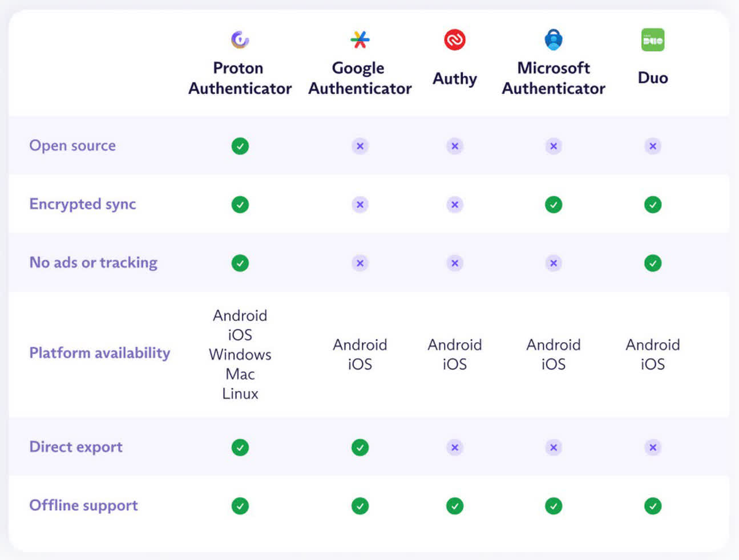Select the Encrypted sync row label
This screenshot has height=560, width=739.
83,204
